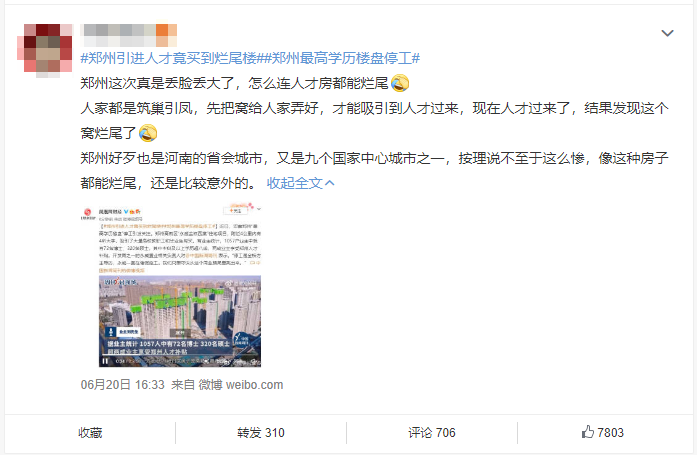Click the 关注 follow button inside the screenshot

pyautogui.click(x=236, y=210)
